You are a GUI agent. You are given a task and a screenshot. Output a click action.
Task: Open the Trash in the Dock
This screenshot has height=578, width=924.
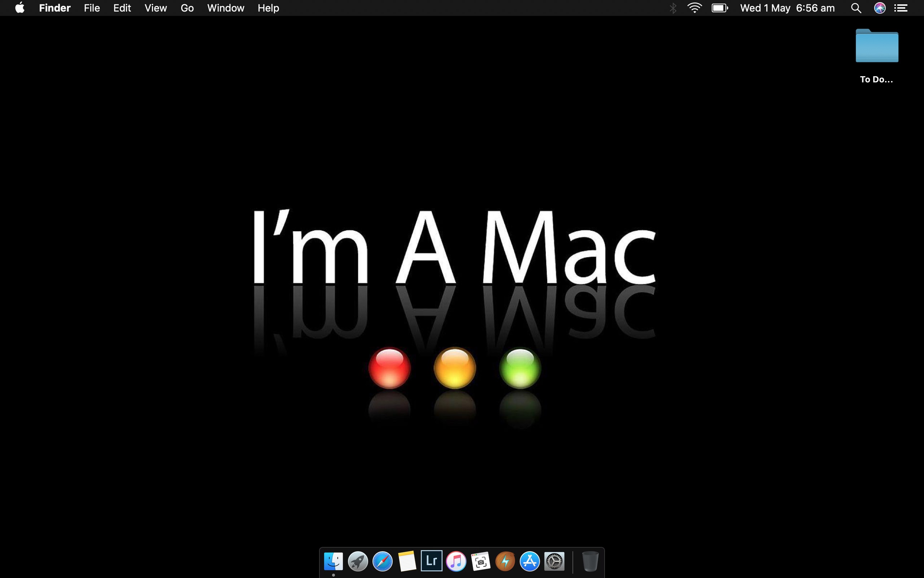coord(590,561)
